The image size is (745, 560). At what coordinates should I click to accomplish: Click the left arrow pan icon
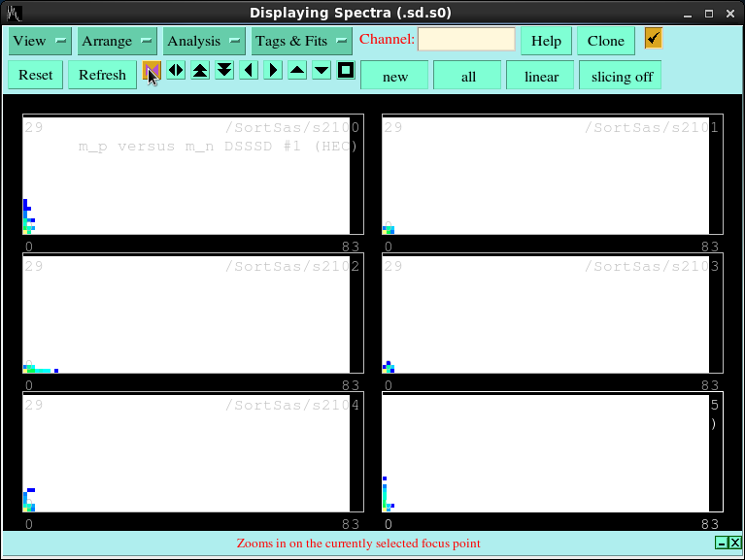coord(249,71)
